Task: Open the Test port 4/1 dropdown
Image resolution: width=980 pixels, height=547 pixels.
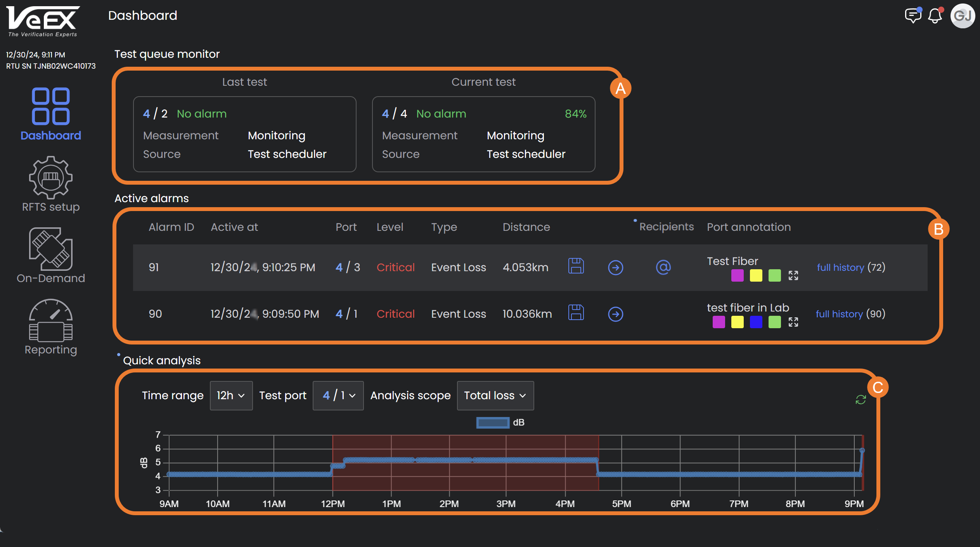Action: coord(338,395)
